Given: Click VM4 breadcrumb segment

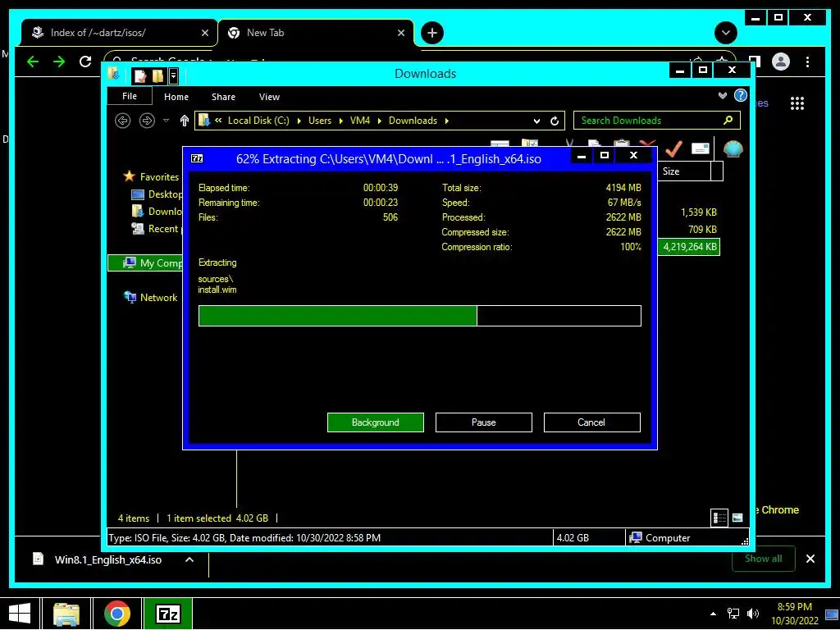Looking at the screenshot, I should [x=360, y=121].
